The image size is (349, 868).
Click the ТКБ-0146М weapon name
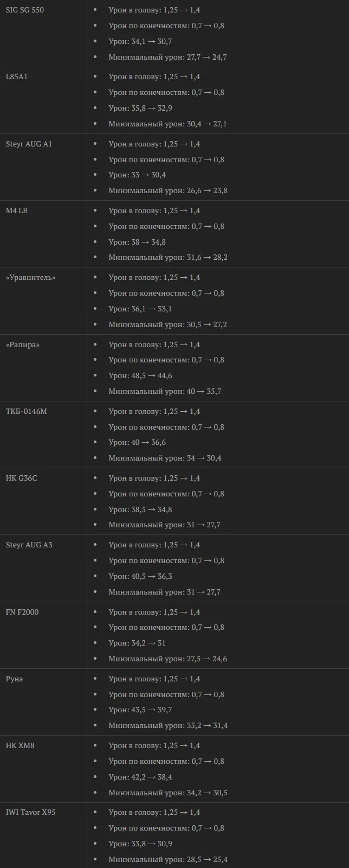[27, 411]
